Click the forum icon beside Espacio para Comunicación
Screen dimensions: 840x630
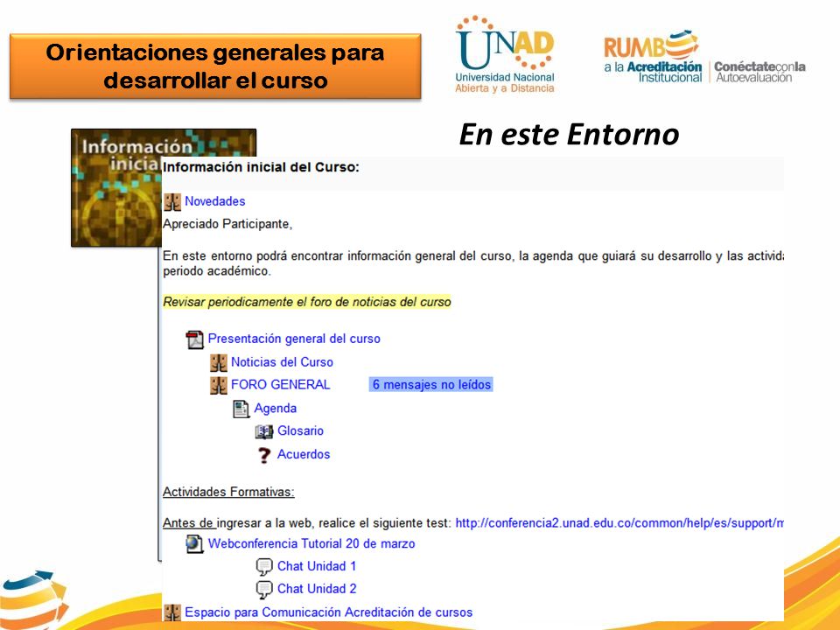pos(172,612)
